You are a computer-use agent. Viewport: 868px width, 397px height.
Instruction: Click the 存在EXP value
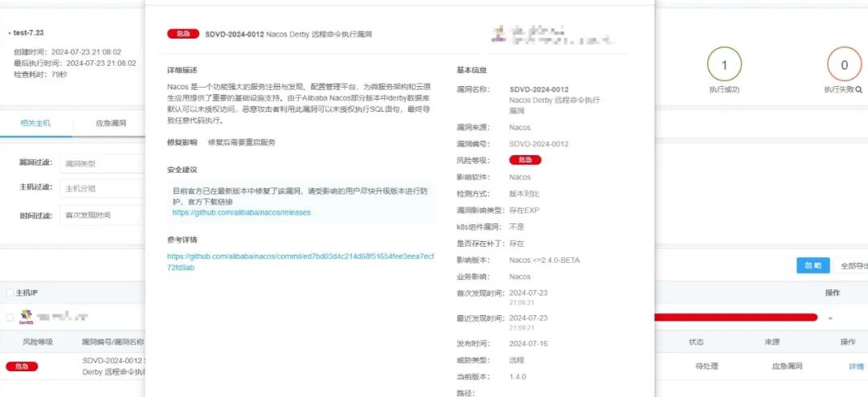[x=524, y=210]
